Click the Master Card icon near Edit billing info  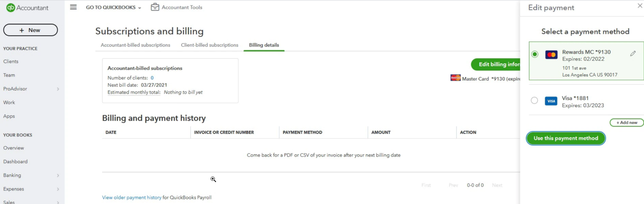point(456,78)
